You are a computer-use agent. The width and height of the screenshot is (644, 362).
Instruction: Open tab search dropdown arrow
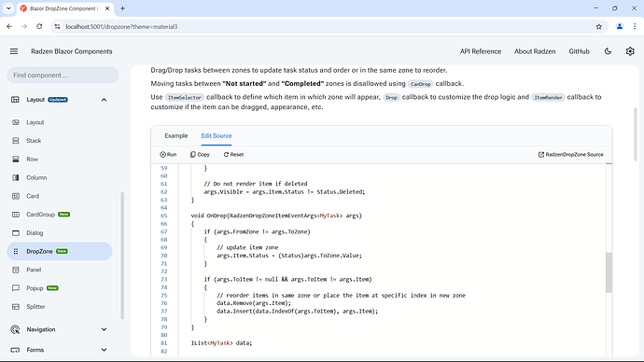tap(8, 8)
